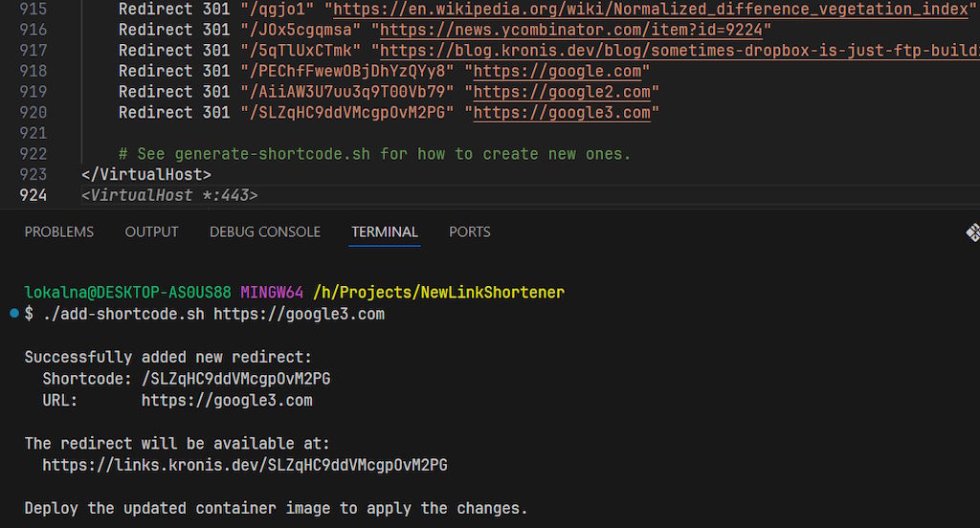Image resolution: width=980 pixels, height=528 pixels.
Task: Switch to the PROBLEMS panel tab
Action: coord(58,231)
